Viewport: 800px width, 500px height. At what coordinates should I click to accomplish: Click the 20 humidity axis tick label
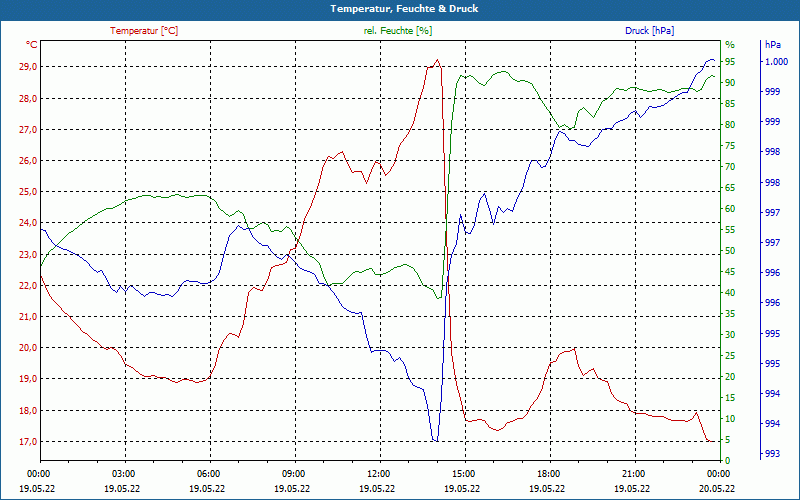click(x=730, y=377)
